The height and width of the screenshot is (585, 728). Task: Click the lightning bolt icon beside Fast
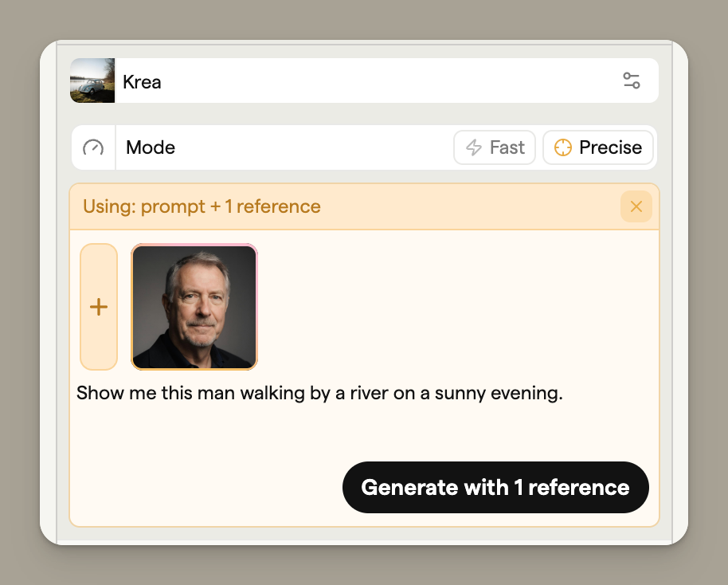click(x=474, y=147)
